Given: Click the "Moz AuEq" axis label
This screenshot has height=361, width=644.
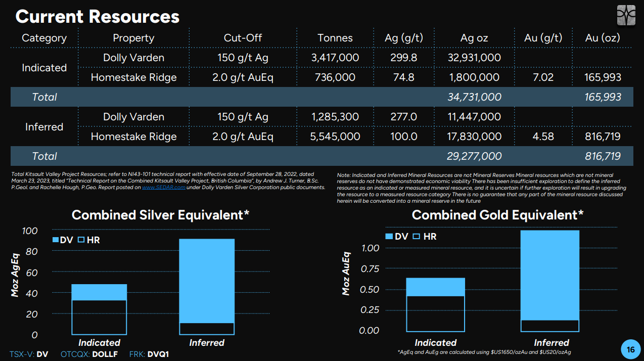Looking at the screenshot, I should click(x=346, y=275).
